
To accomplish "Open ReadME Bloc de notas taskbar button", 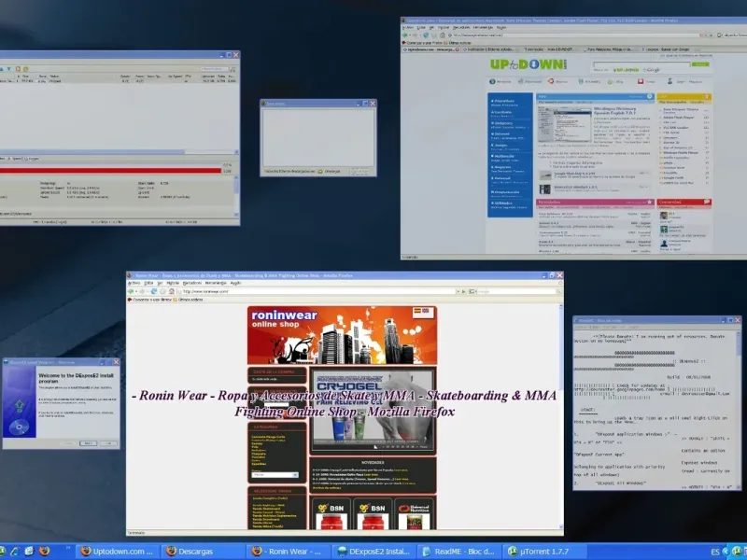I will click(x=459, y=552).
